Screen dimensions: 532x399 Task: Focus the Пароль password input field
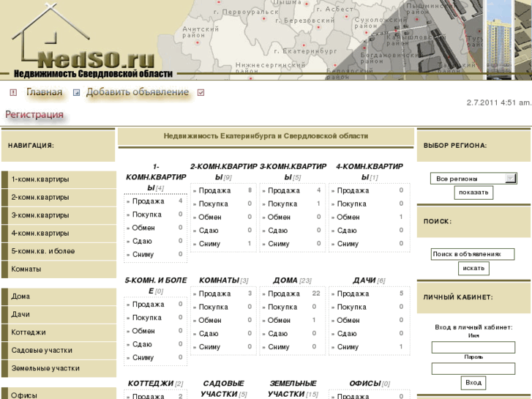tap(473, 368)
